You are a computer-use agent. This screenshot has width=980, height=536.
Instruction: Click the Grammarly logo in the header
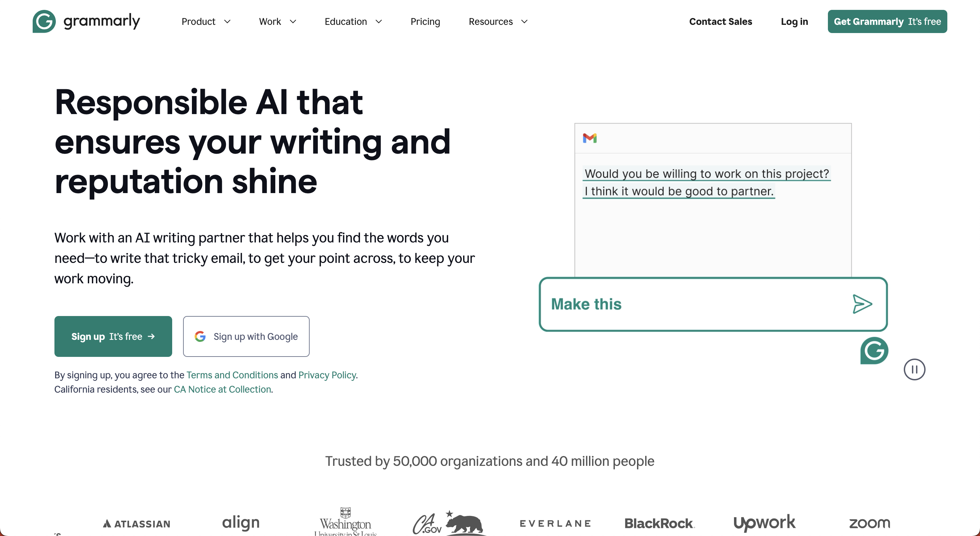click(86, 21)
